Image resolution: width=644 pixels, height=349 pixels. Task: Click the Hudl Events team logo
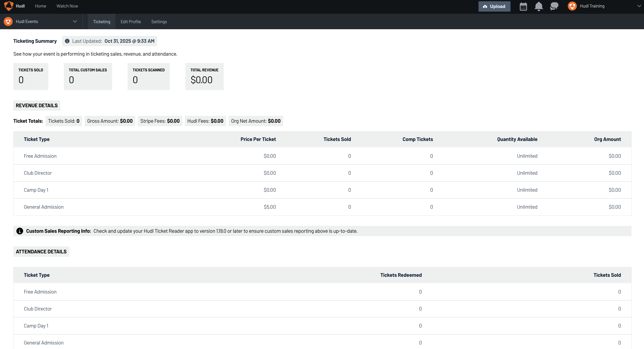tap(8, 21)
